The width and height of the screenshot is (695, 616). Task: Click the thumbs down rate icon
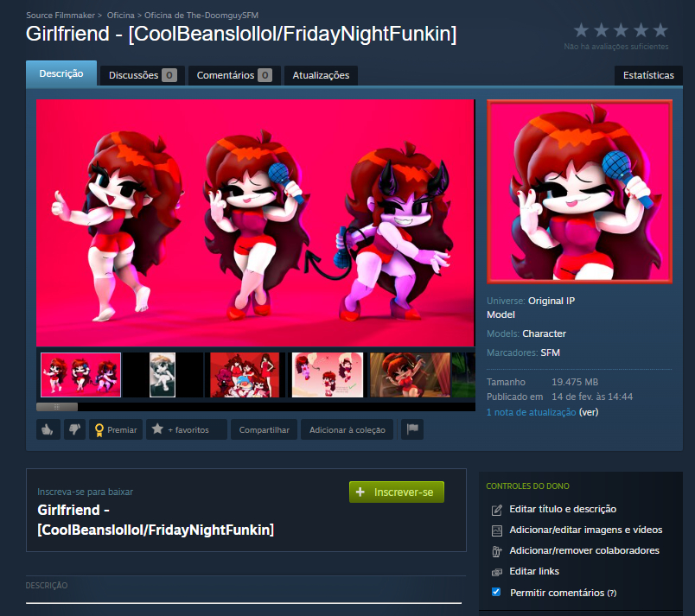click(x=73, y=429)
